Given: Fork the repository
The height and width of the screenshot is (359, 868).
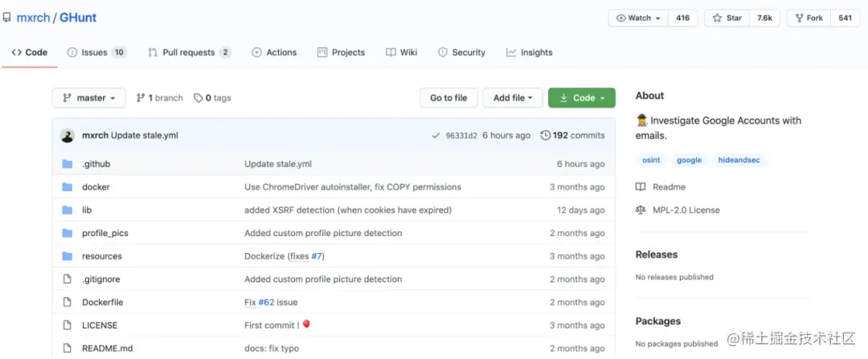Looking at the screenshot, I should 809,18.
